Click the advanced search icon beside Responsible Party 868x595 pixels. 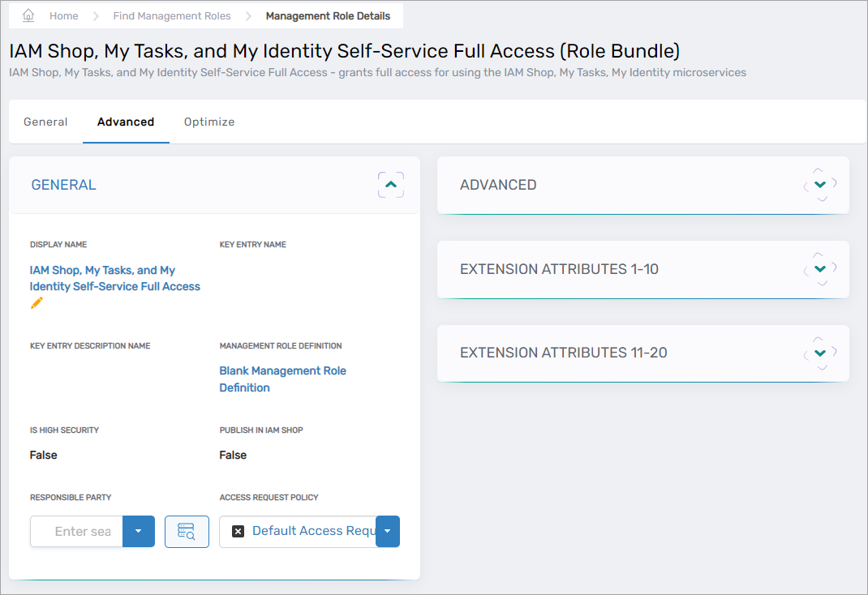pos(187,532)
